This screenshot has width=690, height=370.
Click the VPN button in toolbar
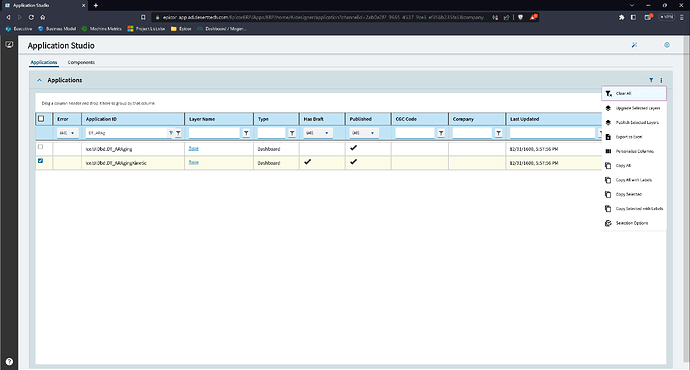point(666,17)
